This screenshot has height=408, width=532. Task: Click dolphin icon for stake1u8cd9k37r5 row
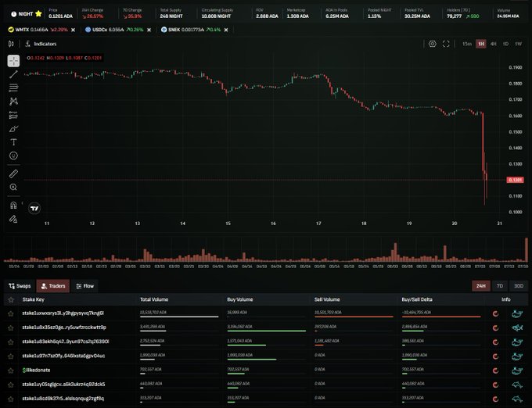pos(517,399)
